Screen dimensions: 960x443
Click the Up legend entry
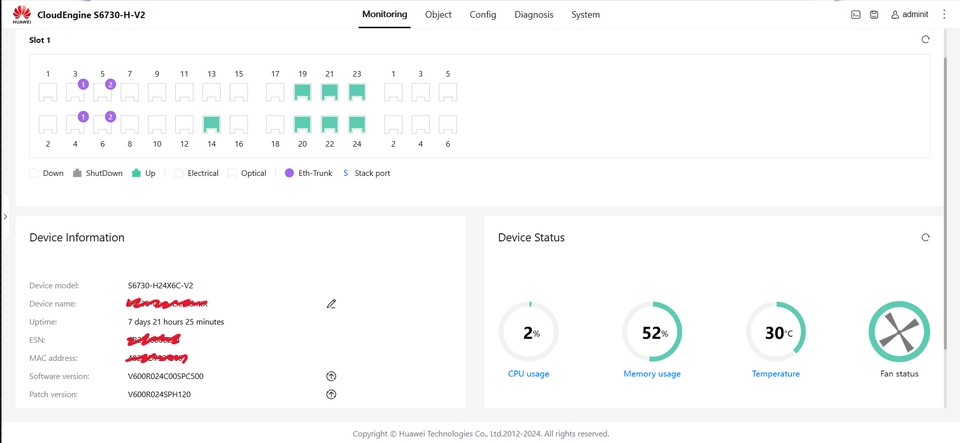(x=144, y=173)
